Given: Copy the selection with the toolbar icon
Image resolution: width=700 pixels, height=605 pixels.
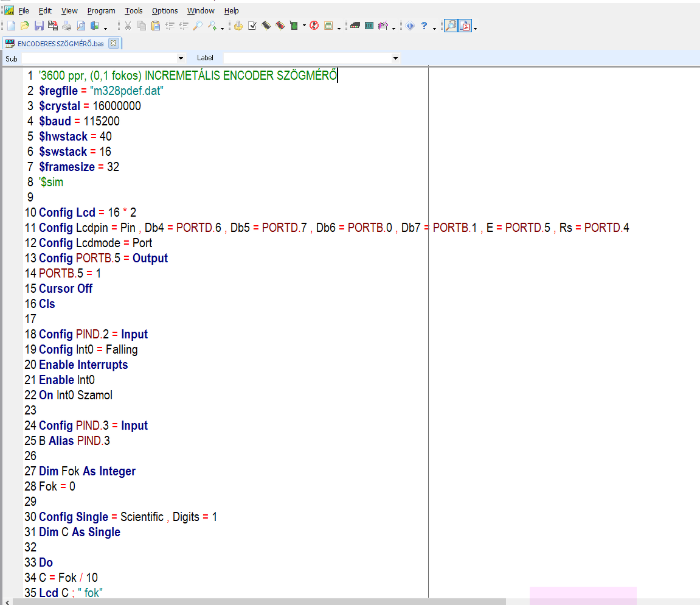Looking at the screenshot, I should pos(142,26).
